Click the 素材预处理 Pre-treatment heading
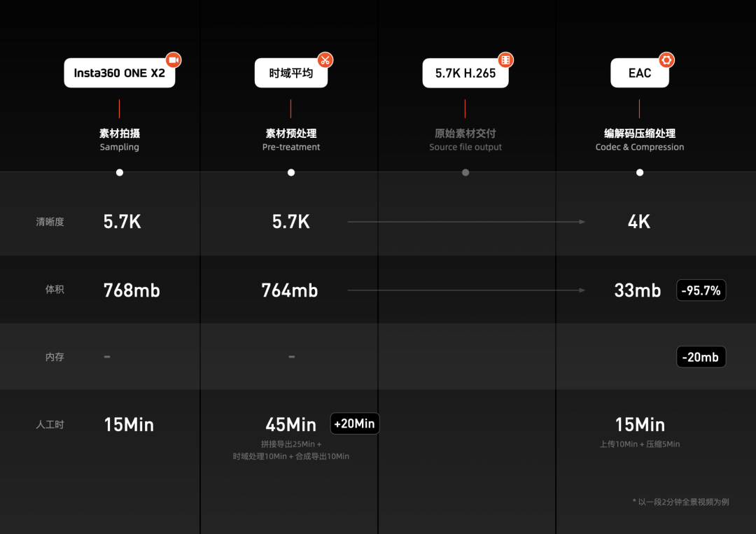Image resolution: width=756 pixels, height=534 pixels. (x=291, y=139)
